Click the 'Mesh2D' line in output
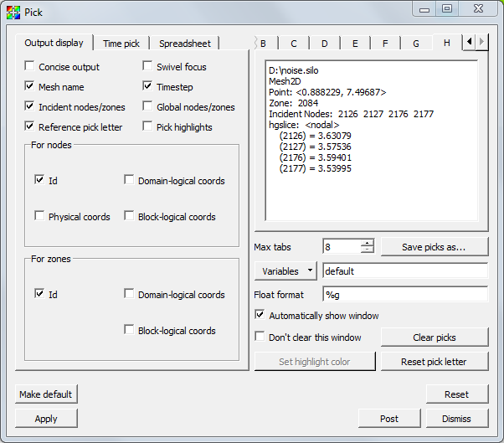 tap(285, 81)
